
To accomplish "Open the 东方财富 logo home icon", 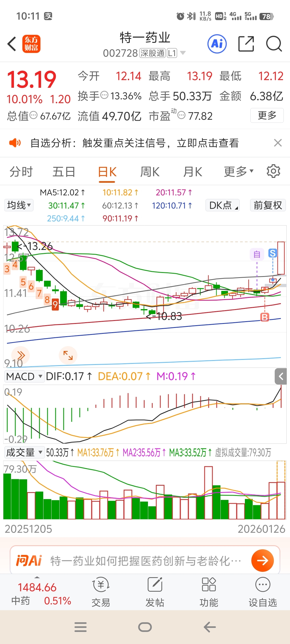I will (31, 44).
